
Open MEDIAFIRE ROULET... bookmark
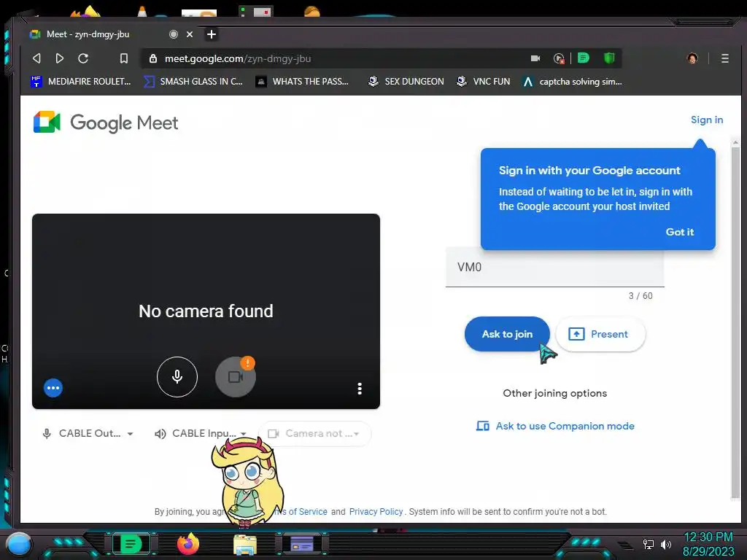[x=80, y=82]
